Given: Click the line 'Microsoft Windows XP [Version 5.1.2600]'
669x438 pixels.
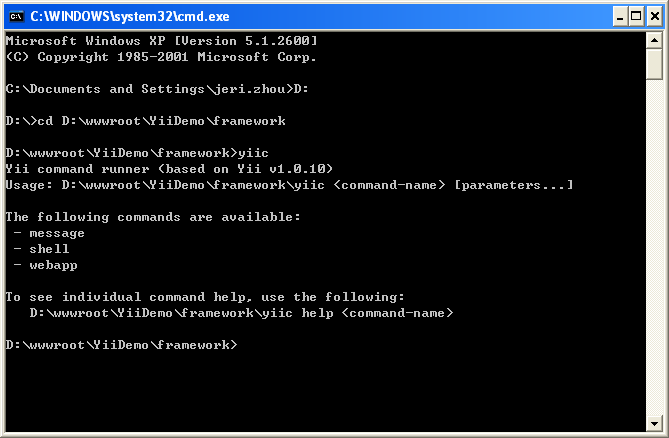Looking at the screenshot, I should (162, 41).
